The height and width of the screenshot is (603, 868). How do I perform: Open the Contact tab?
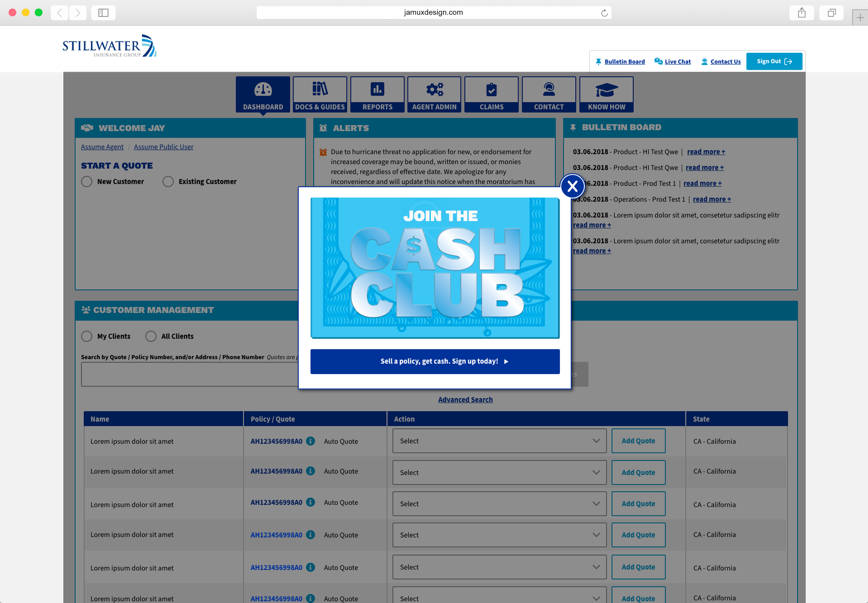[x=549, y=95]
